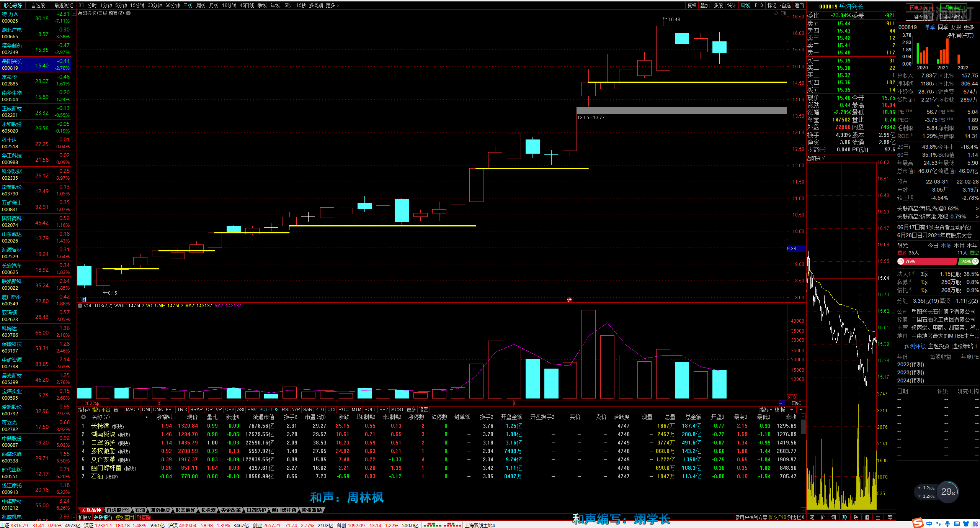Click the red 涨 marker below the candlesticks
Screen dimensions: 980x528
(569, 300)
